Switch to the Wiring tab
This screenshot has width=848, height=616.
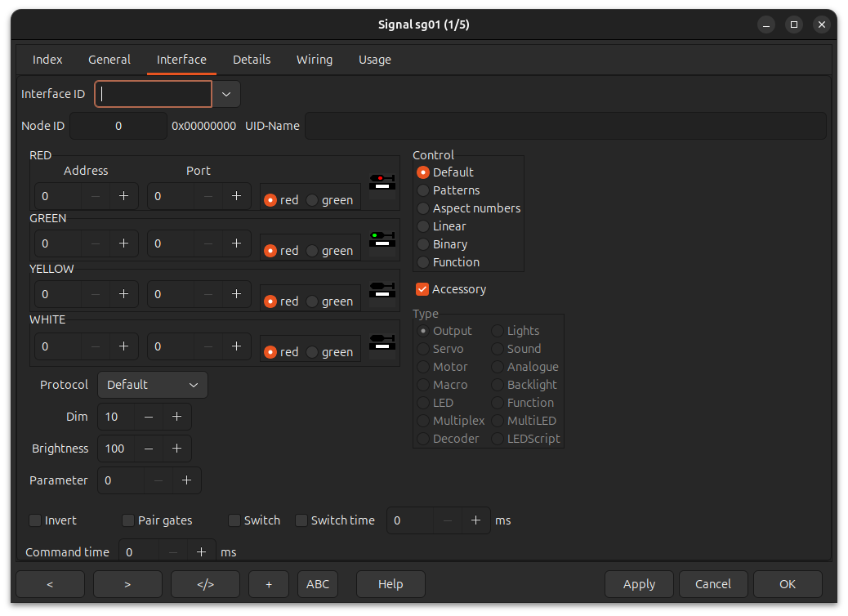pos(315,60)
